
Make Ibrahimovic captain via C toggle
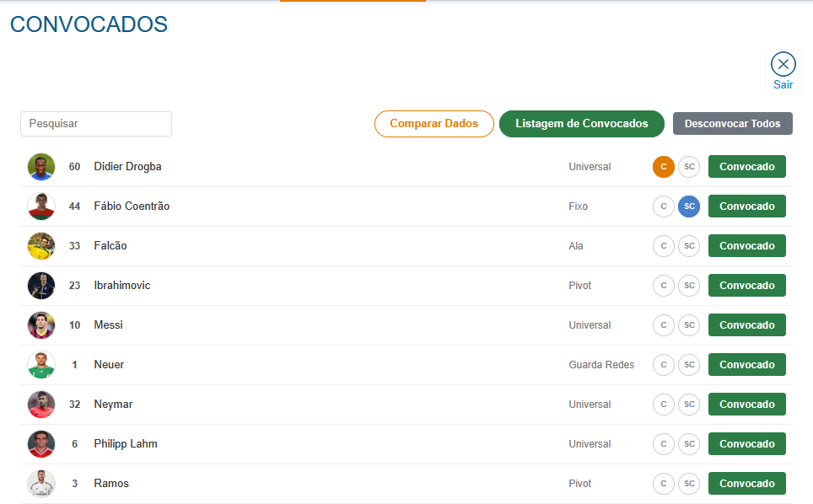tap(663, 286)
